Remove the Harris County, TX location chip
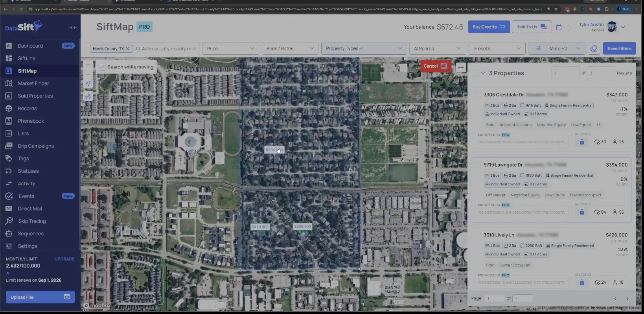644x314 pixels. [127, 49]
